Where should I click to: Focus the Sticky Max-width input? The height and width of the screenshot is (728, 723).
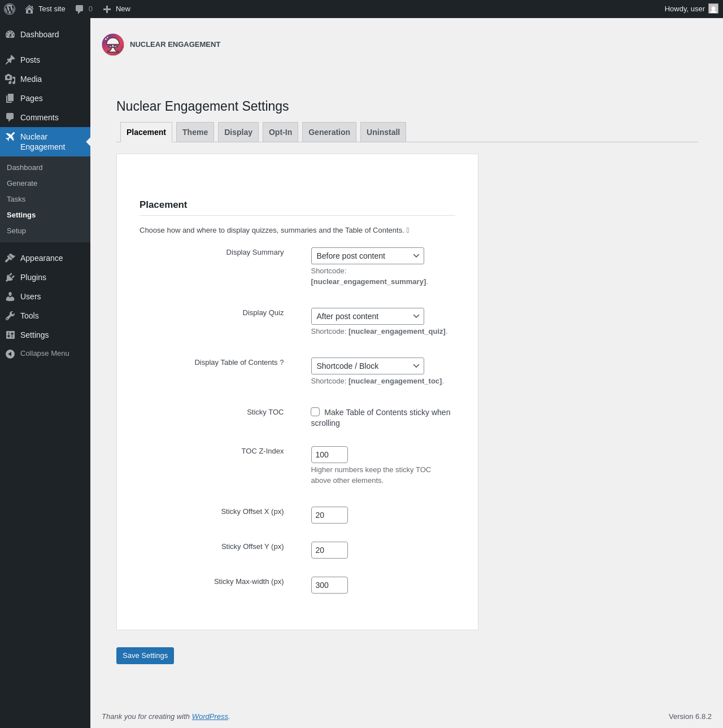(x=329, y=585)
